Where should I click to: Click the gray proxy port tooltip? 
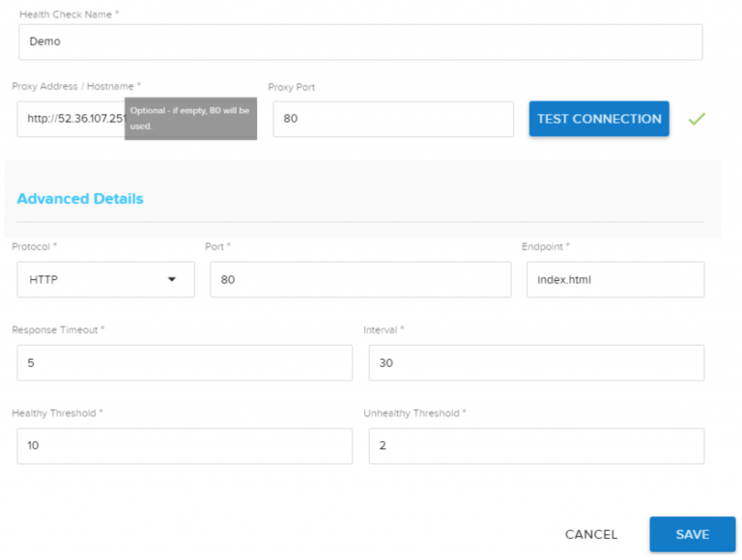190,119
